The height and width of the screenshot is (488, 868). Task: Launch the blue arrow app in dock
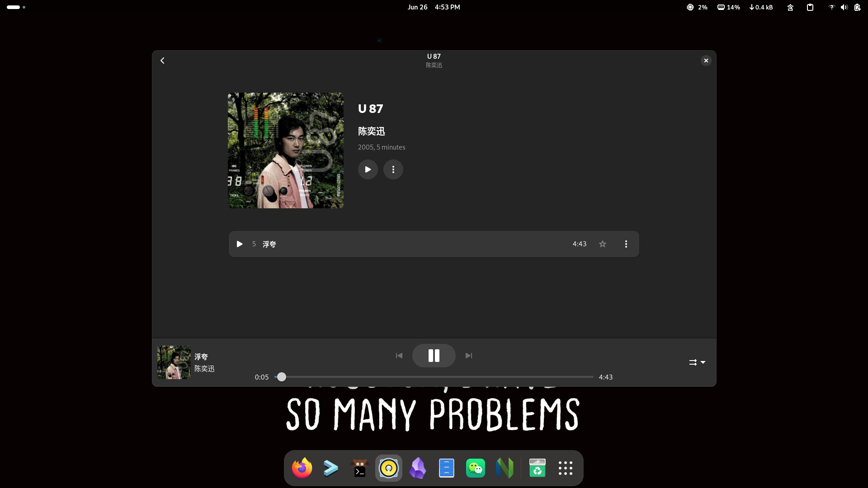coord(331,468)
